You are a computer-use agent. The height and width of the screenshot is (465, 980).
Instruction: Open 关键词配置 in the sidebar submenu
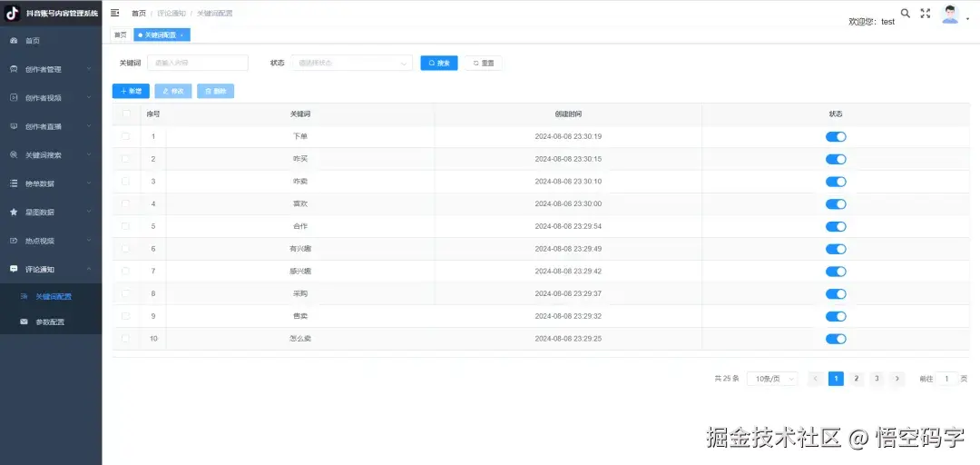(51, 297)
